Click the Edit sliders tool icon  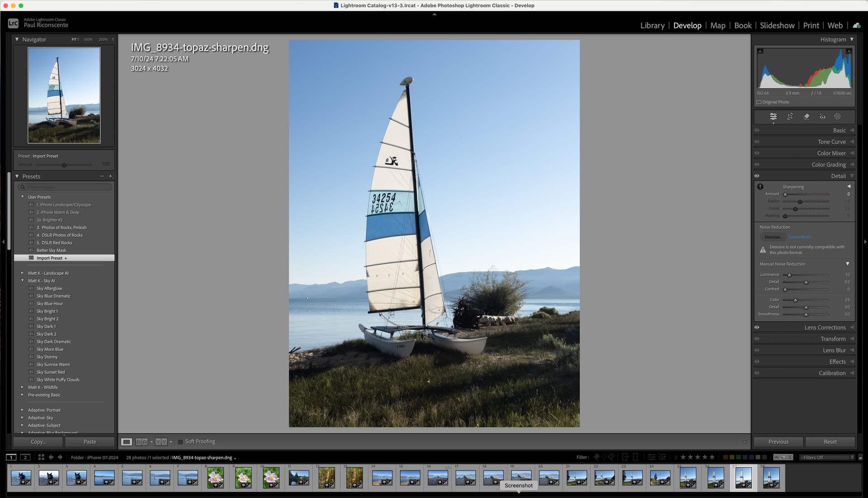point(773,117)
